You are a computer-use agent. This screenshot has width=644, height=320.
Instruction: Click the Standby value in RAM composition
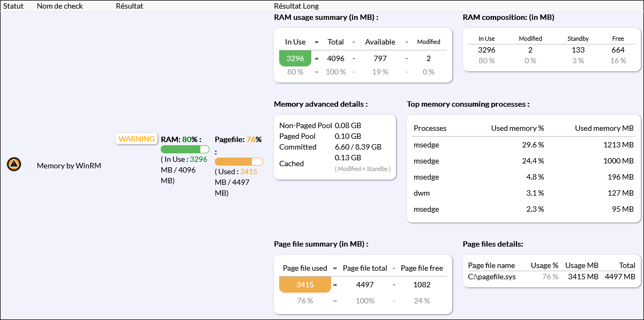[578, 50]
